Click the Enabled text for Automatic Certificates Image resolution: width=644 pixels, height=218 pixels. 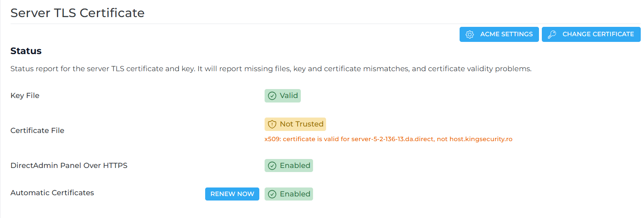295,194
